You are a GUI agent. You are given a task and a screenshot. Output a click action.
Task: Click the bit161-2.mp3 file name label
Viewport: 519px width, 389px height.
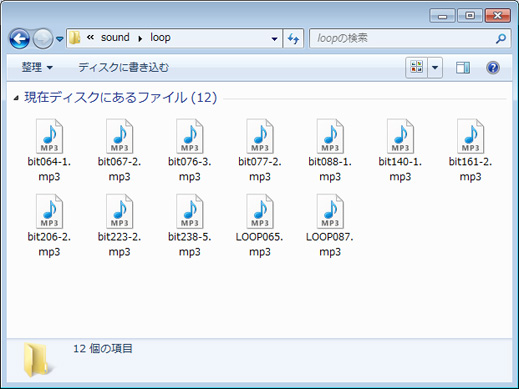(x=470, y=169)
